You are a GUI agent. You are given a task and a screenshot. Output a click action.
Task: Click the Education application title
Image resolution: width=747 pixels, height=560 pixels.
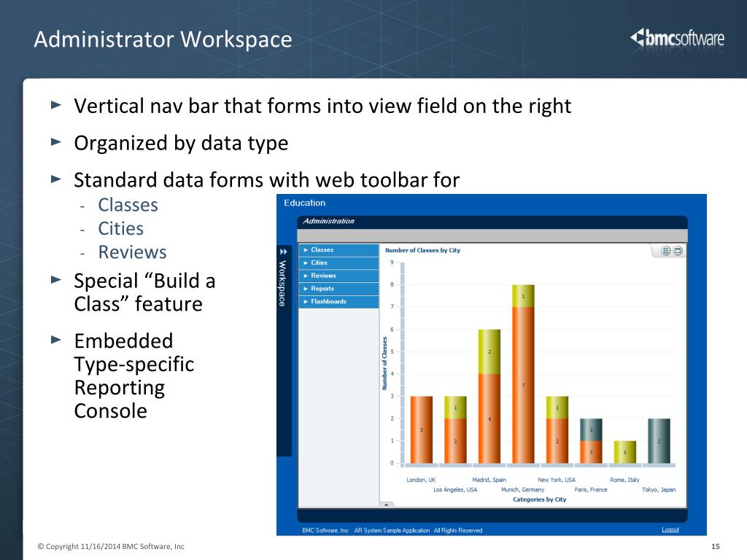pyautogui.click(x=304, y=203)
